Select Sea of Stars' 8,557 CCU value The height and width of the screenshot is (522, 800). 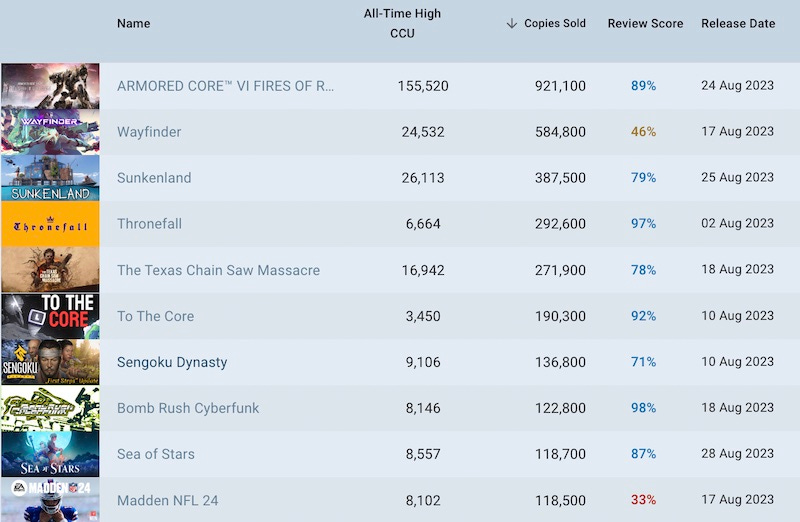coord(423,454)
